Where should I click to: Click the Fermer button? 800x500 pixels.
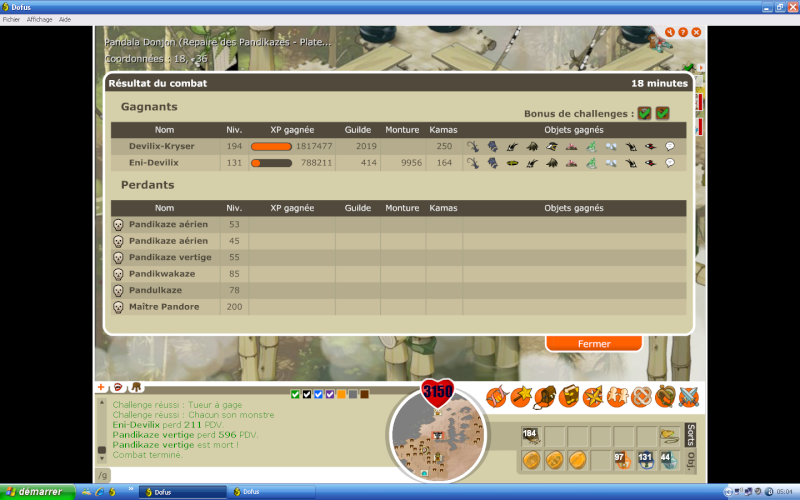594,344
